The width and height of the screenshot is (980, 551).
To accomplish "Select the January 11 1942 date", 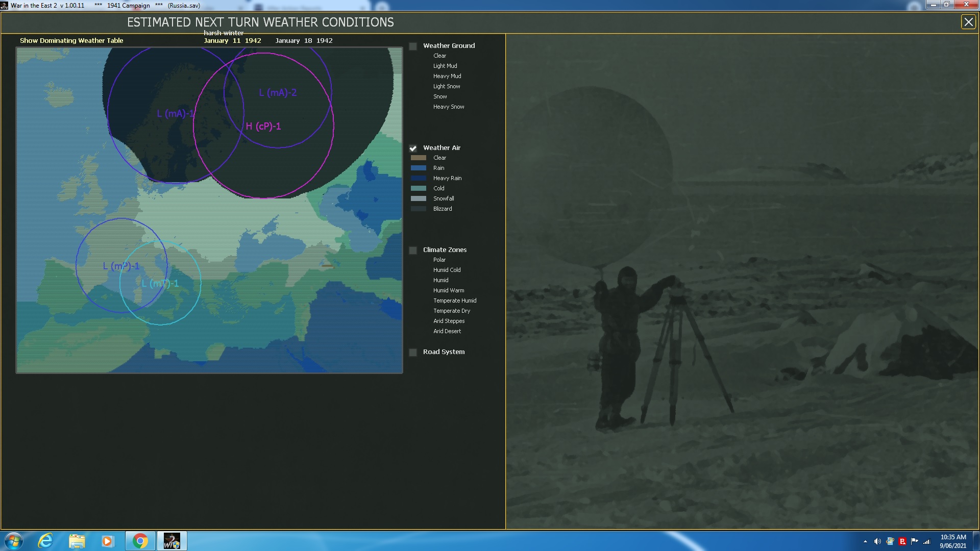I will click(x=232, y=40).
